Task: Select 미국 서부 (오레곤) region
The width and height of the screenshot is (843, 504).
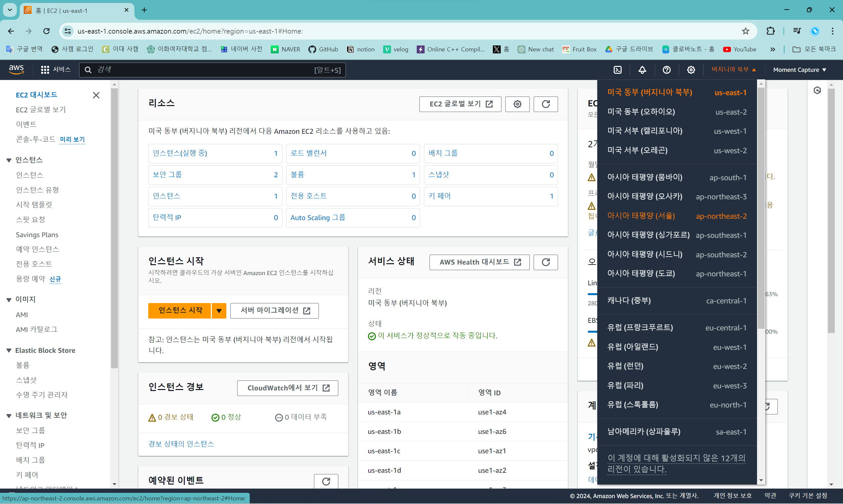Action: [637, 150]
